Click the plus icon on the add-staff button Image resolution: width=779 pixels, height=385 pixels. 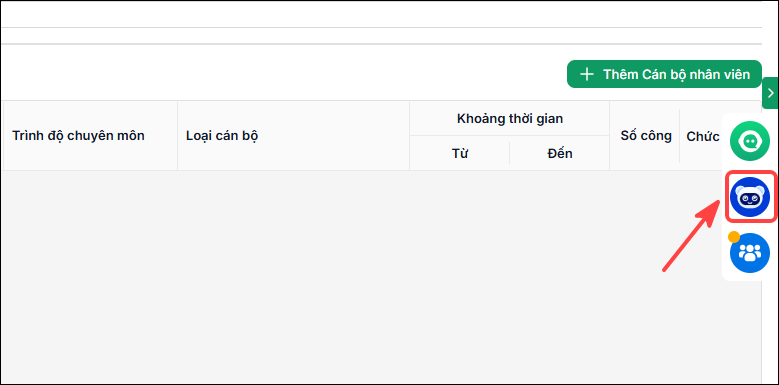[x=587, y=75]
